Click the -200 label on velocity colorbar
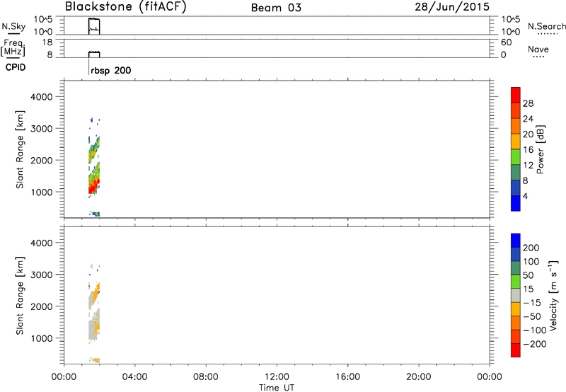Viewport: 566px width, 392px height. pyautogui.click(x=535, y=344)
